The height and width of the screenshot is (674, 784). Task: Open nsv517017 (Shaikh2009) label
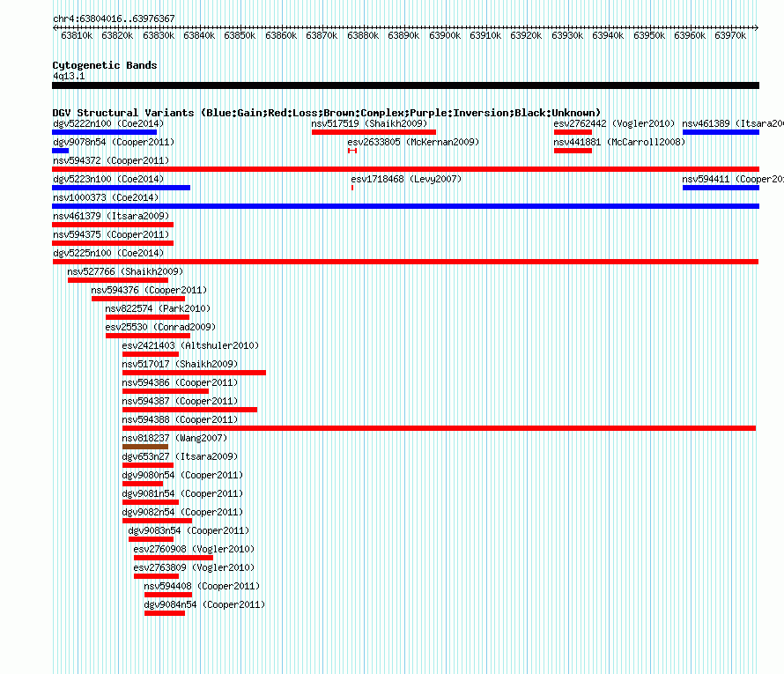pyautogui.click(x=180, y=364)
